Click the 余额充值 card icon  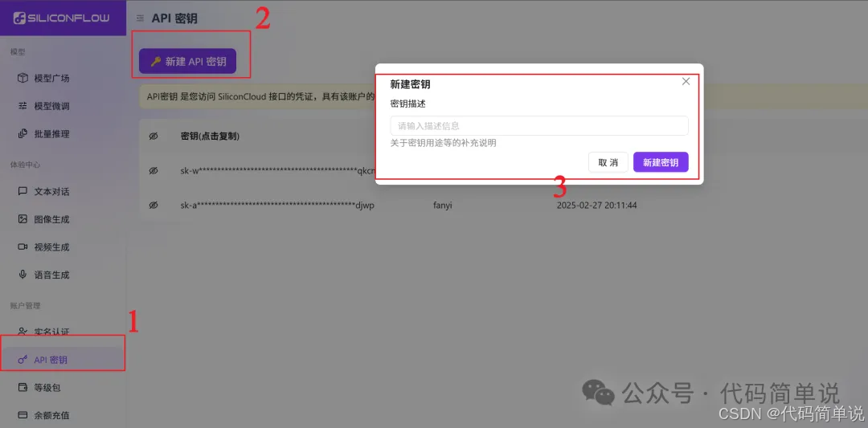tap(23, 415)
